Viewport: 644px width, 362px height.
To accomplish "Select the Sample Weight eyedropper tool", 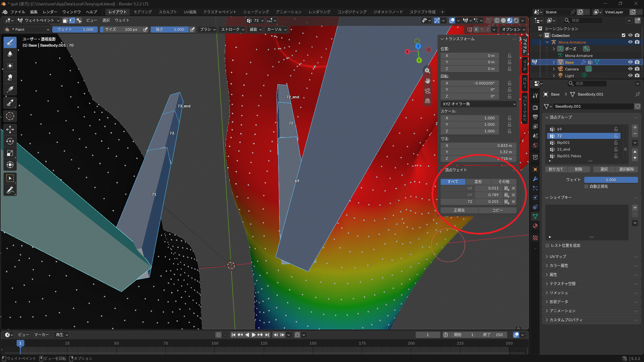I will click(10, 103).
